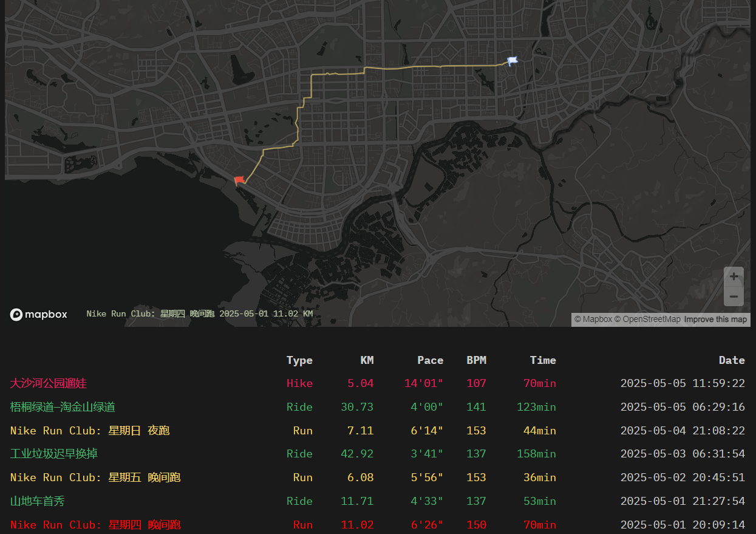Viewport: 756px width, 534px height.
Task: Click the Run type in the 星期日 夜跑 row
Action: click(x=303, y=431)
